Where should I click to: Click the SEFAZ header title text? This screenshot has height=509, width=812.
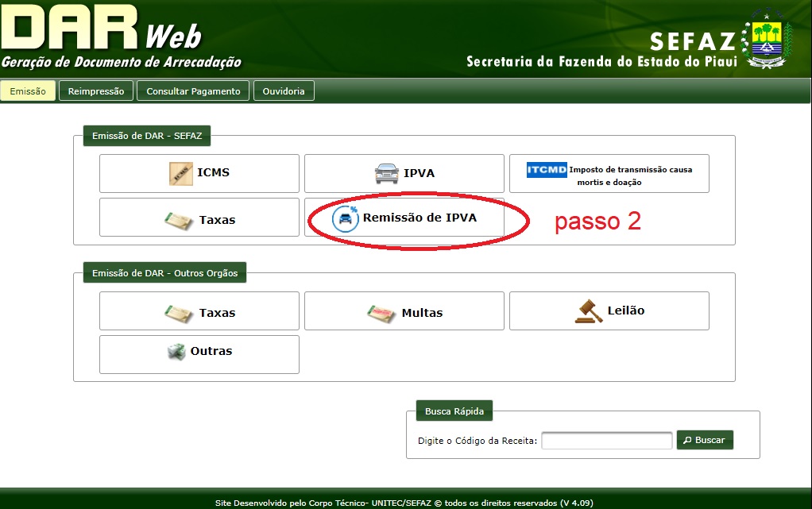click(x=692, y=40)
